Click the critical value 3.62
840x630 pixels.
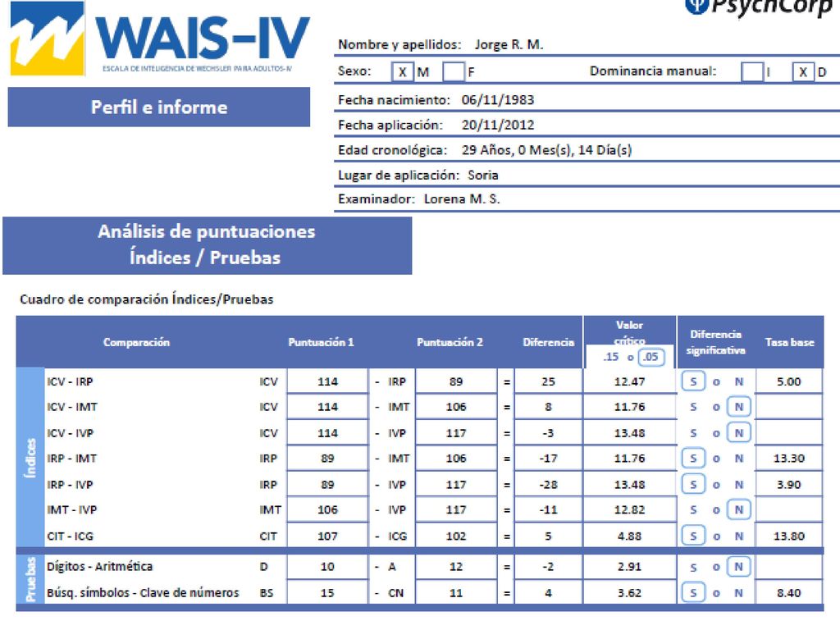tap(629, 592)
